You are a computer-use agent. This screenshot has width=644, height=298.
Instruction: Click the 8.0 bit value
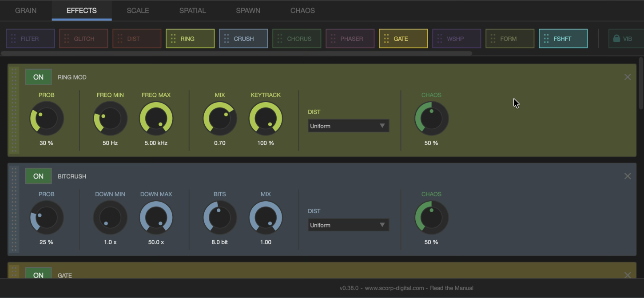tap(219, 242)
